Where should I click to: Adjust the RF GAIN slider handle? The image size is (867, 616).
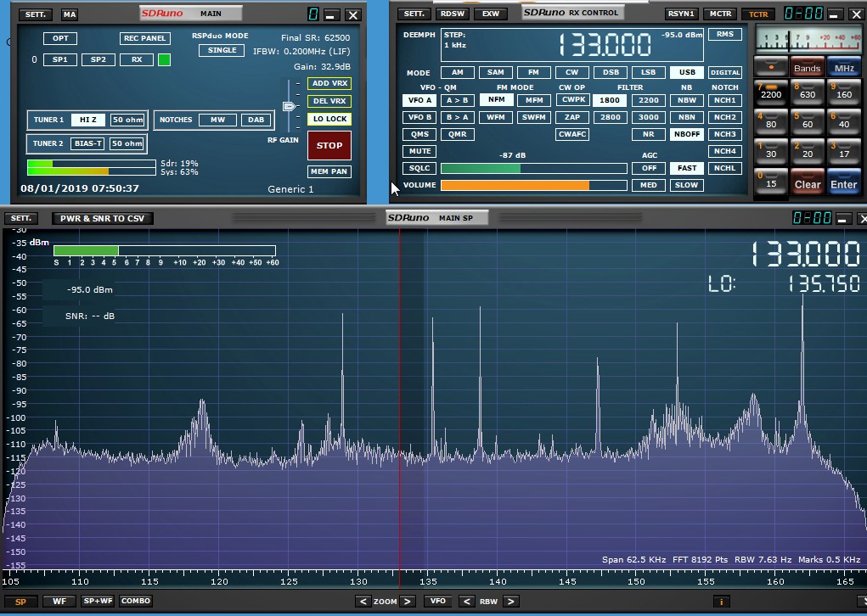point(290,106)
